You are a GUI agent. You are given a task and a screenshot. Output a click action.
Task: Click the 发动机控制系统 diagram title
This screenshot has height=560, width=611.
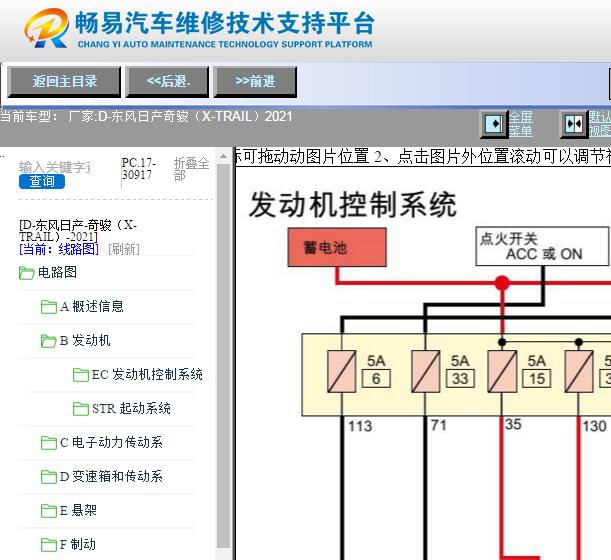pos(353,205)
